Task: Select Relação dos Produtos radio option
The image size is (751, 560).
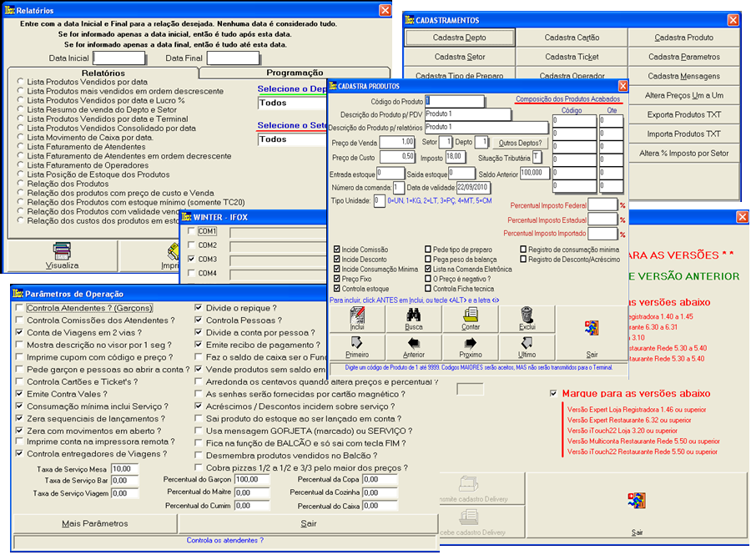Action: pyautogui.click(x=21, y=184)
